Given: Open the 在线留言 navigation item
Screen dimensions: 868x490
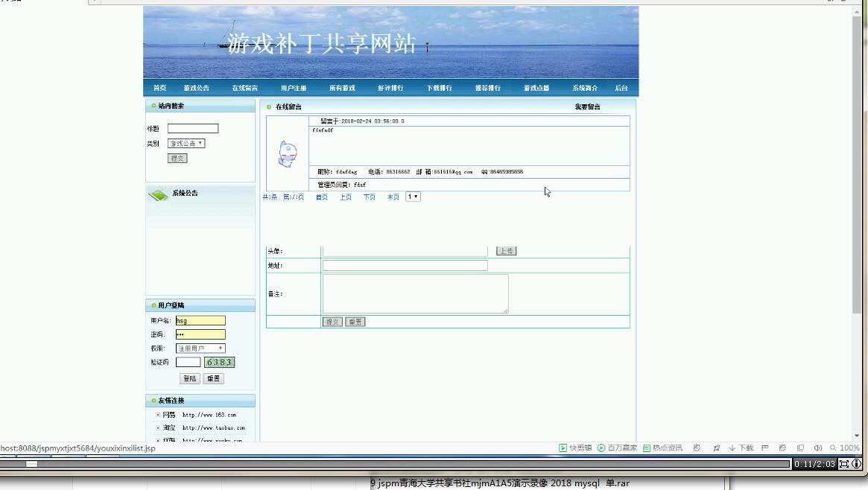Looking at the screenshot, I should pos(244,88).
